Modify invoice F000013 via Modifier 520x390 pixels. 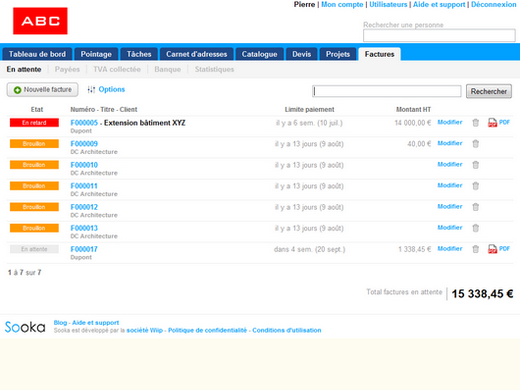450,228
